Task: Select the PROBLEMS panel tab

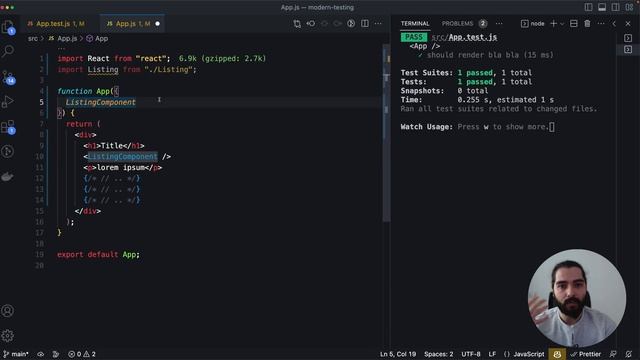Action: coord(458,24)
